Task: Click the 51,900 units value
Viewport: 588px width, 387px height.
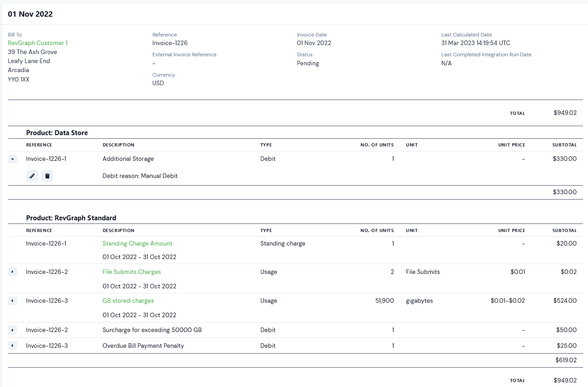Action: click(384, 300)
